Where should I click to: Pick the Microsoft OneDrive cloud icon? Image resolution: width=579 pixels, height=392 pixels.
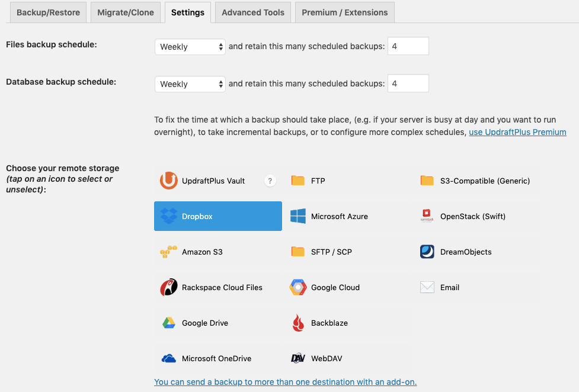click(169, 358)
